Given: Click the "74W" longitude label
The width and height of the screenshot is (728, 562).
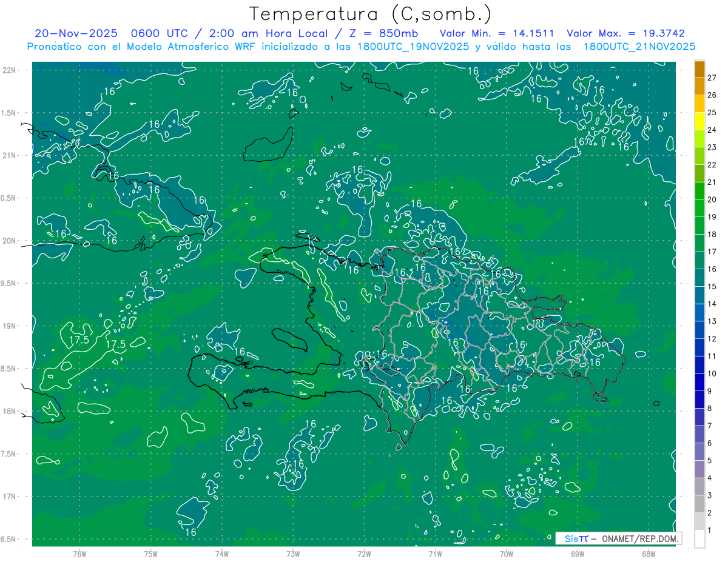Looking at the screenshot, I should click(x=222, y=554).
